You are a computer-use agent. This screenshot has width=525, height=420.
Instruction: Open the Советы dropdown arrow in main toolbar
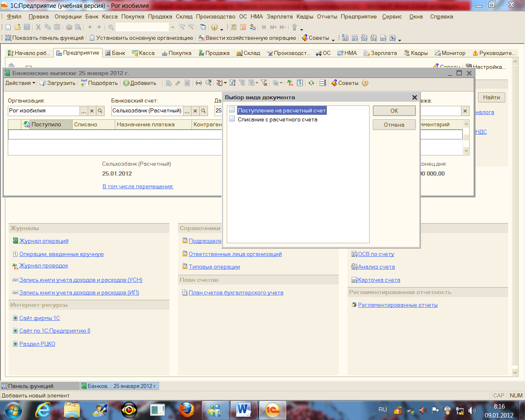(x=333, y=39)
